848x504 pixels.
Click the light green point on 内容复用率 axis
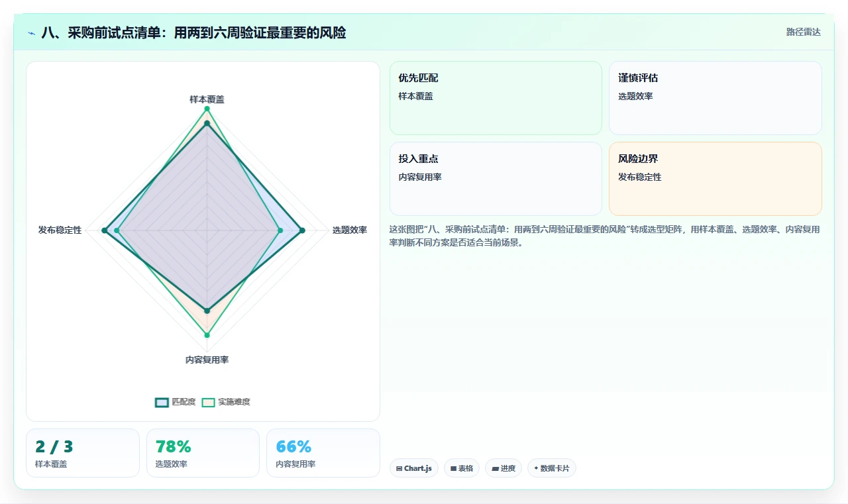pyautogui.click(x=207, y=335)
